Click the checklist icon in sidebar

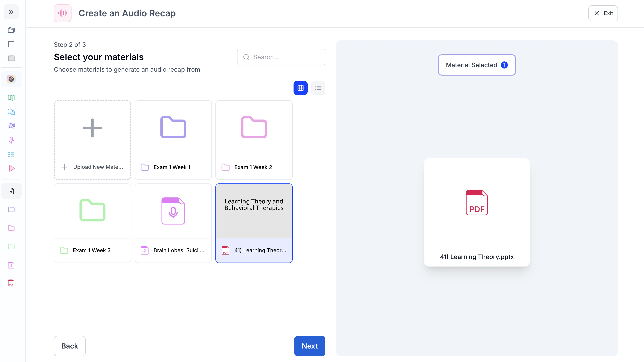pos(11,154)
